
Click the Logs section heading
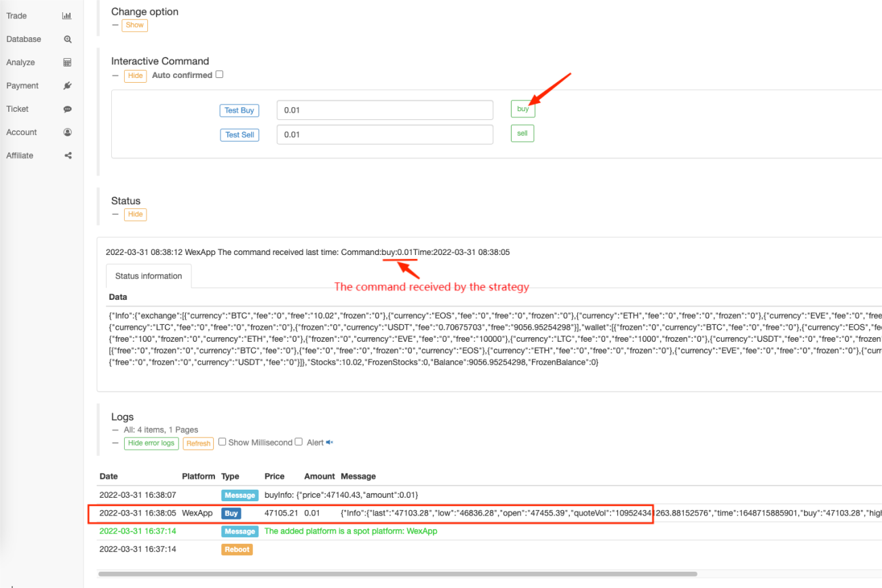pos(122,416)
